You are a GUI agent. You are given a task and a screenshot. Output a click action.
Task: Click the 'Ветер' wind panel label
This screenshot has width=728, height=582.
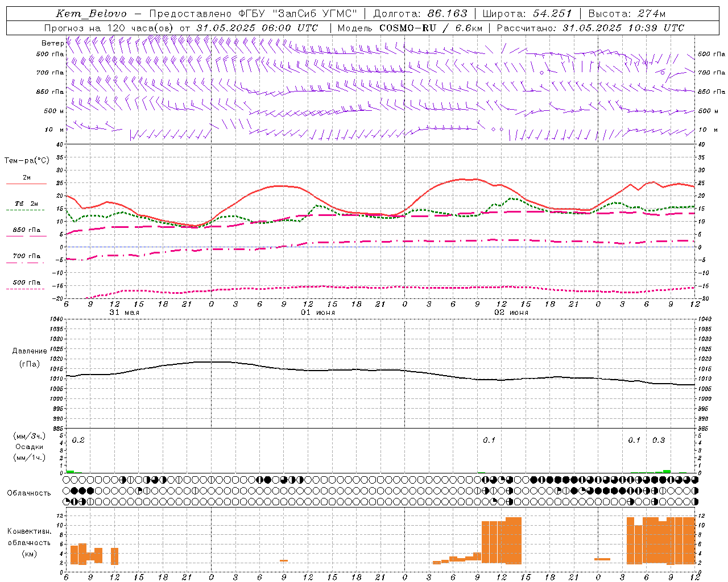coord(53,43)
